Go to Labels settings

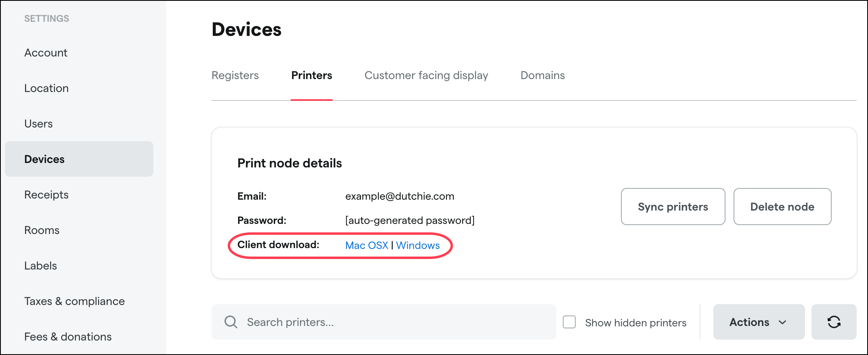(x=40, y=265)
